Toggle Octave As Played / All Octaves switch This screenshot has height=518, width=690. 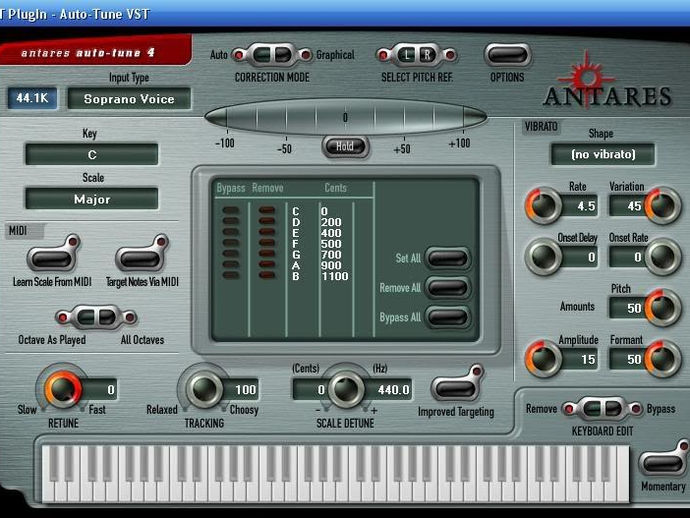tap(96, 317)
